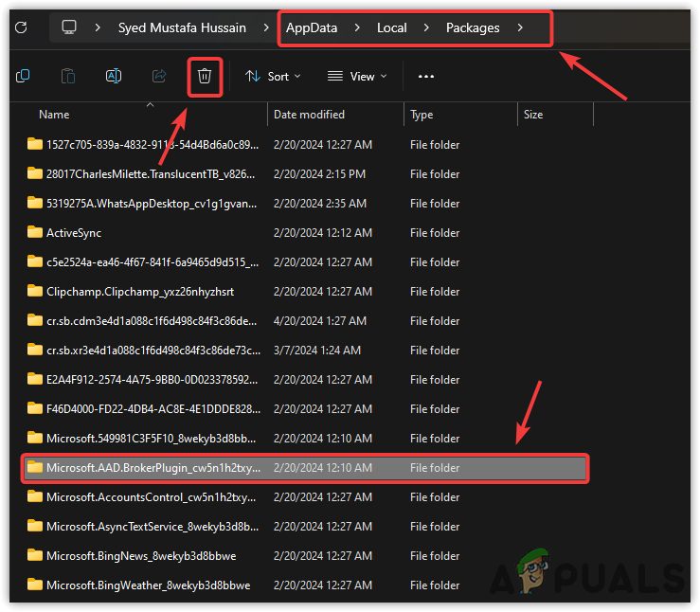Go to Local breadcrumb
Image resolution: width=700 pixels, height=612 pixels.
tap(391, 27)
